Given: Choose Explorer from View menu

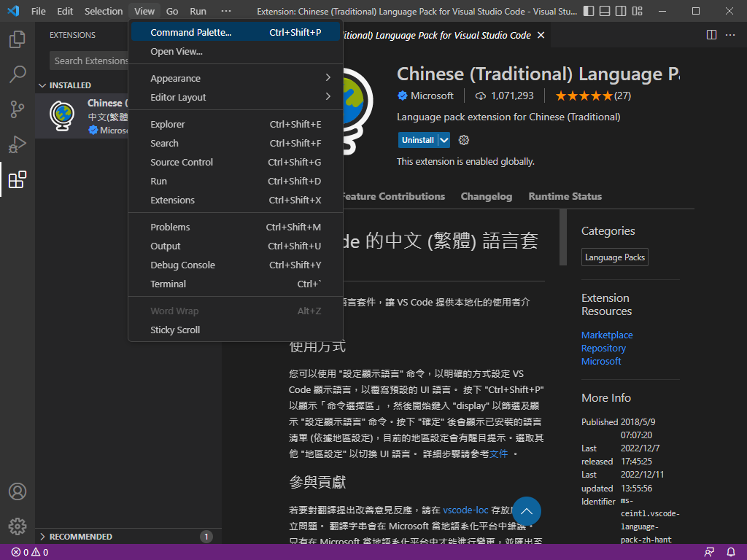Looking at the screenshot, I should [x=236, y=124].
